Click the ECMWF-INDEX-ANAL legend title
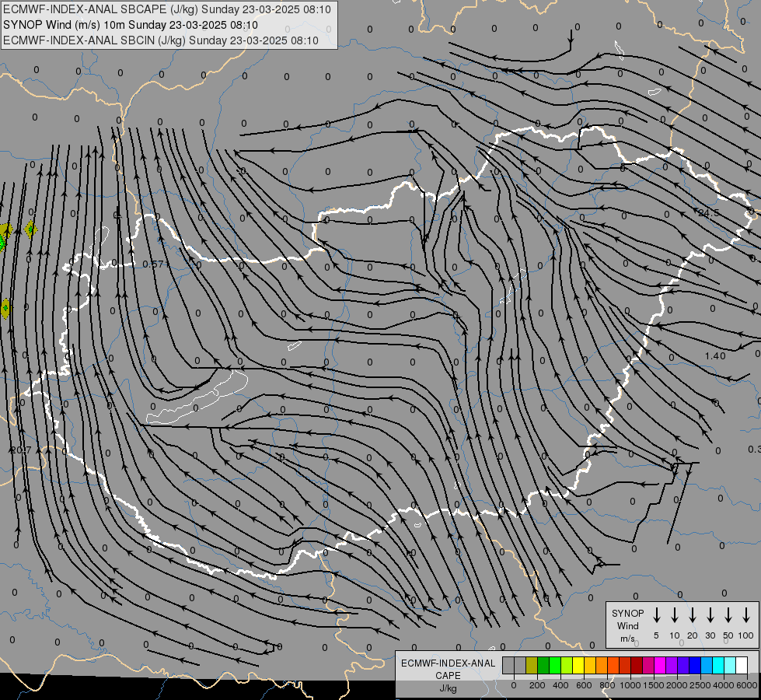 (x=448, y=663)
